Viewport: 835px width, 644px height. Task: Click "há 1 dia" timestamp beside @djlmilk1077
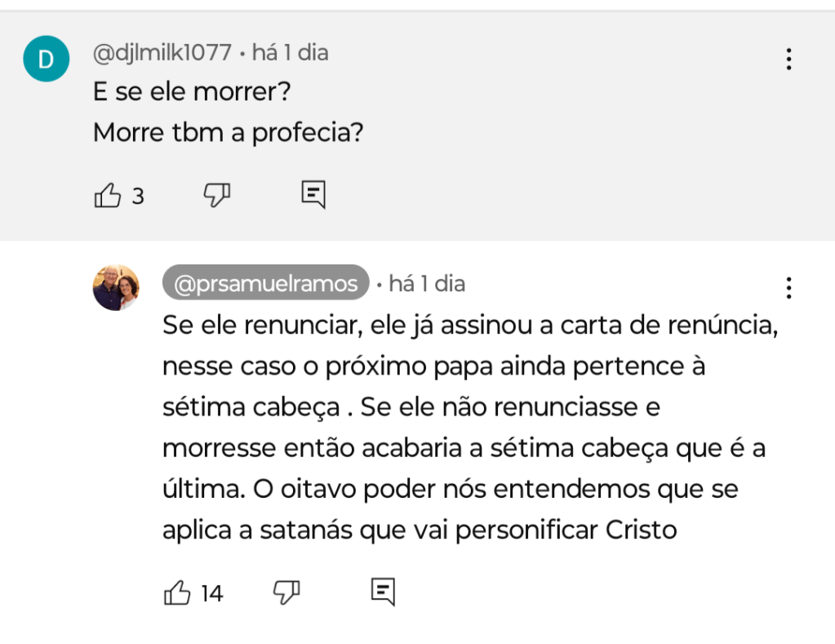(290, 53)
